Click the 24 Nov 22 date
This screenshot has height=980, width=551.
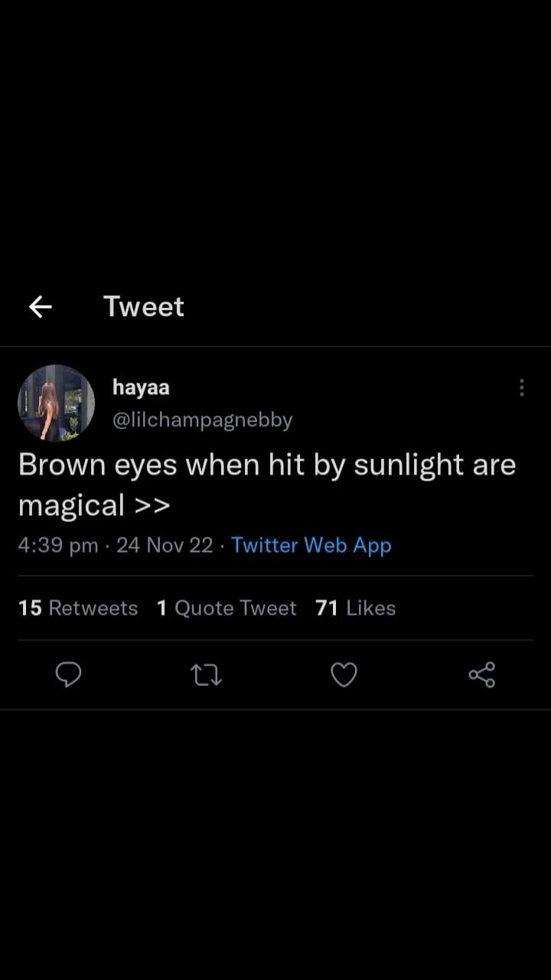(x=165, y=545)
